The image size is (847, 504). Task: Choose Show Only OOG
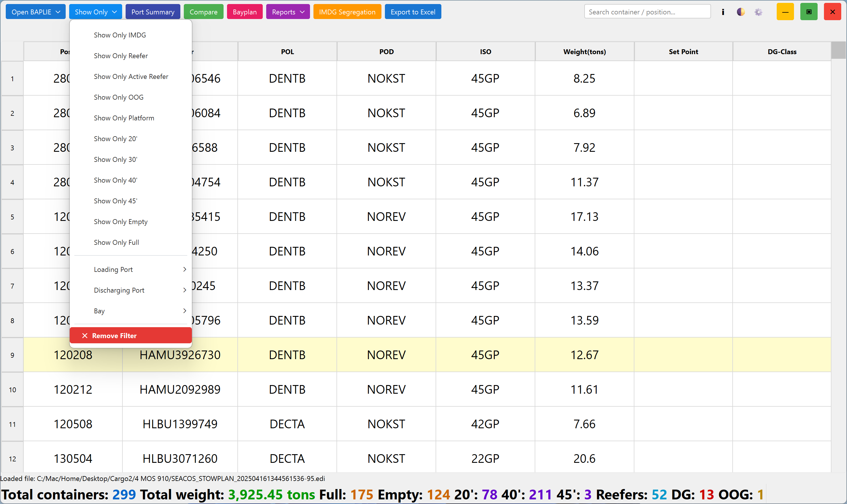coord(131,97)
